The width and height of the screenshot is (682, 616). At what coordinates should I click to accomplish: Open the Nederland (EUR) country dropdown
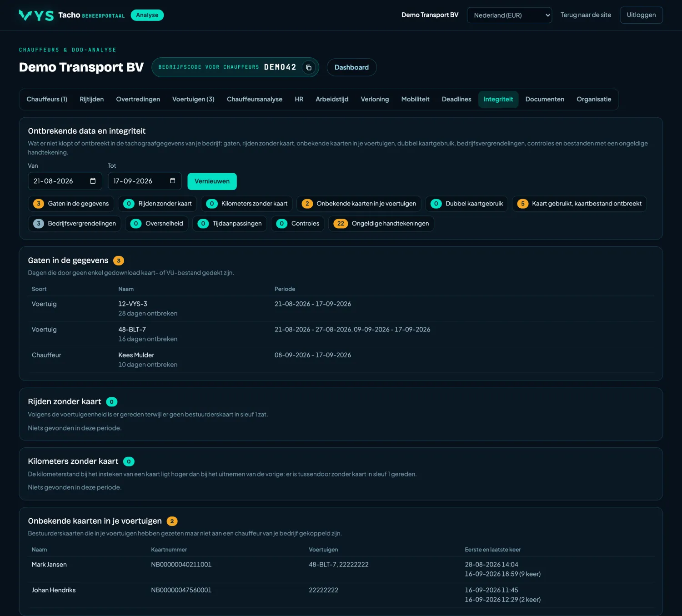509,15
